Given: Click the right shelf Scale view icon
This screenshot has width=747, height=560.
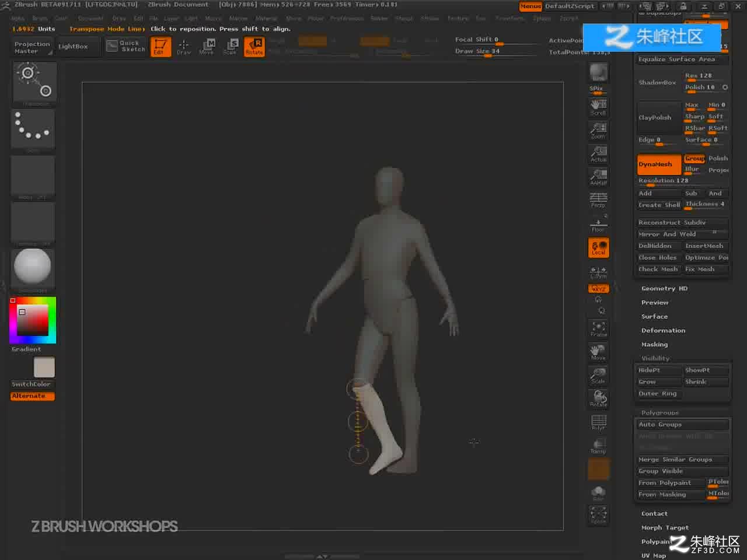Looking at the screenshot, I should point(598,375).
